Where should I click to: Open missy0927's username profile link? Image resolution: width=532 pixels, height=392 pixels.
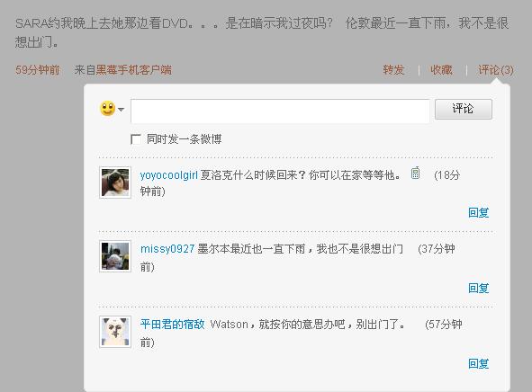(x=167, y=249)
